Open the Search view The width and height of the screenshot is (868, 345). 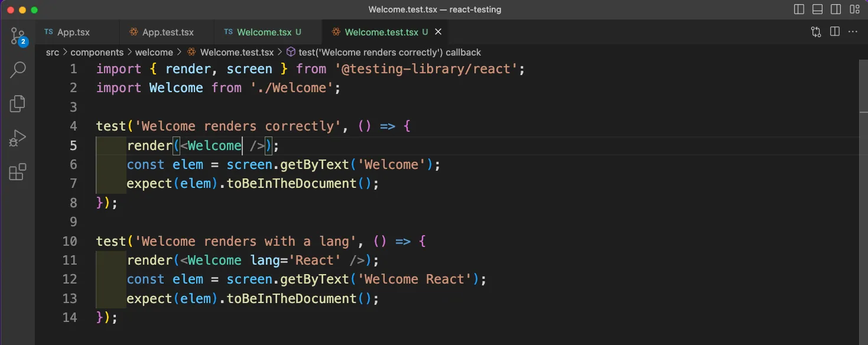tap(18, 70)
